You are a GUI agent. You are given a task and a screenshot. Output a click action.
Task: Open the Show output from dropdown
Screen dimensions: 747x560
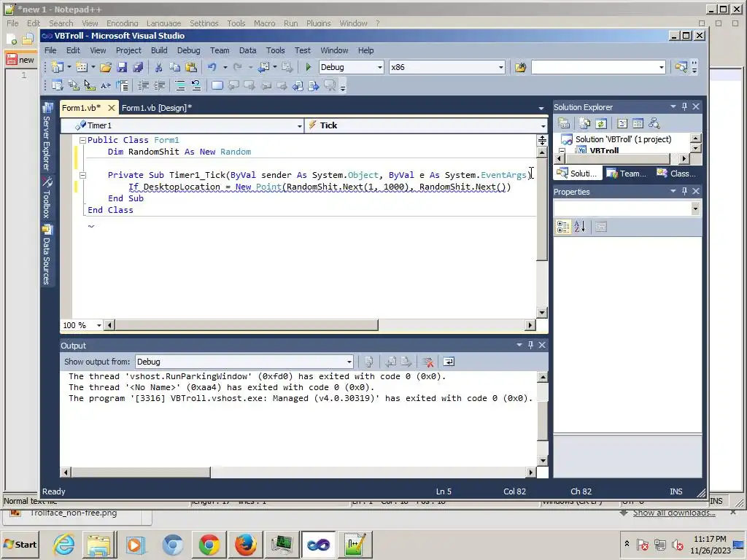349,362
